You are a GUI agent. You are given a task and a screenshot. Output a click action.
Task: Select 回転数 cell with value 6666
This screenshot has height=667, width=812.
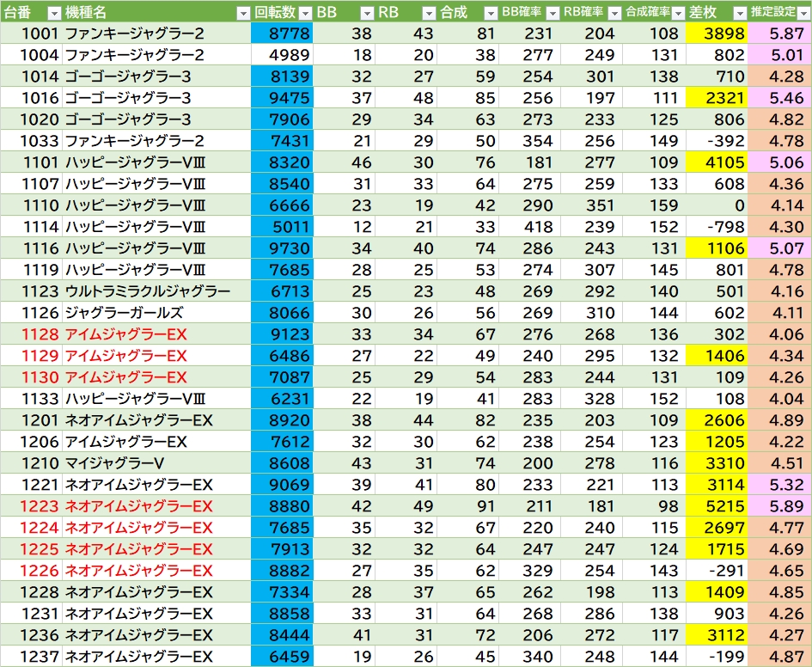coord(282,205)
